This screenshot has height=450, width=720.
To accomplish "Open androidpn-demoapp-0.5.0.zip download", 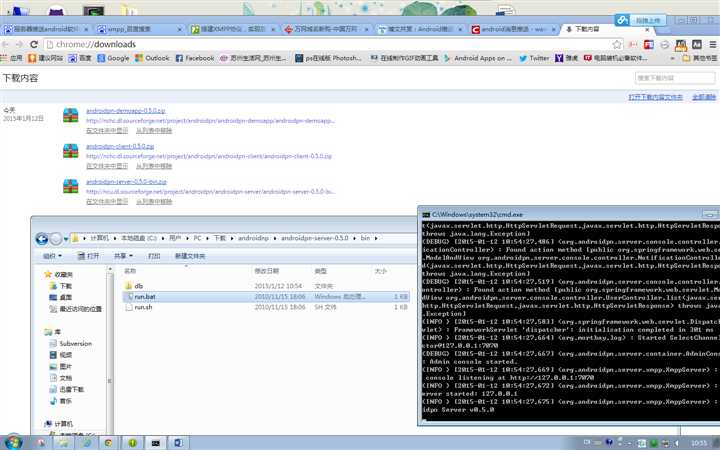I will coord(125,111).
